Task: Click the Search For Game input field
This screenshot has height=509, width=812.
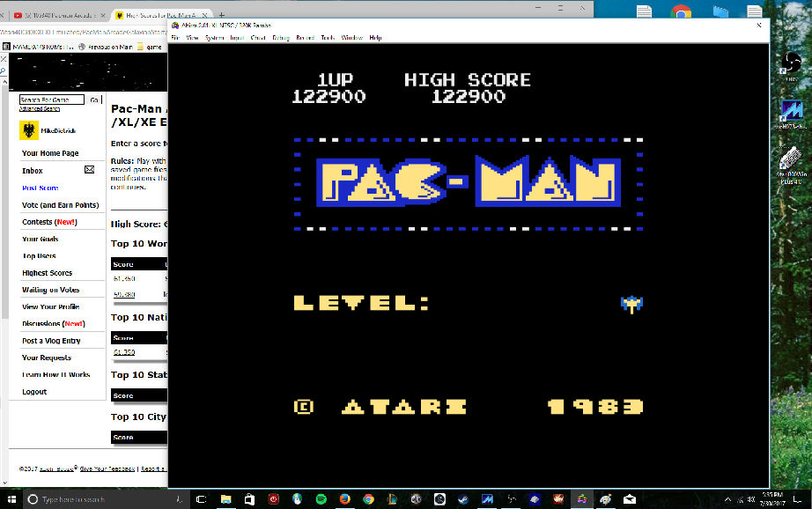Action: [51, 100]
